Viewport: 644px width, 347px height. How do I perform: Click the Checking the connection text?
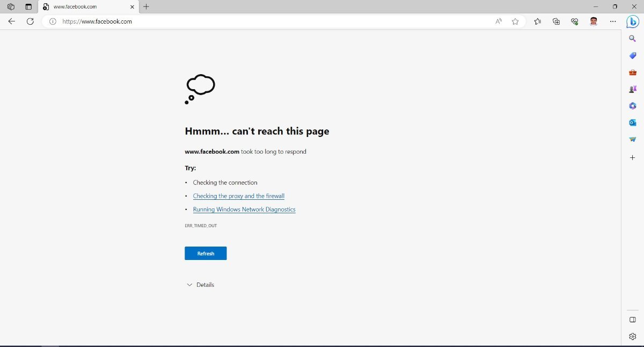[225, 183]
